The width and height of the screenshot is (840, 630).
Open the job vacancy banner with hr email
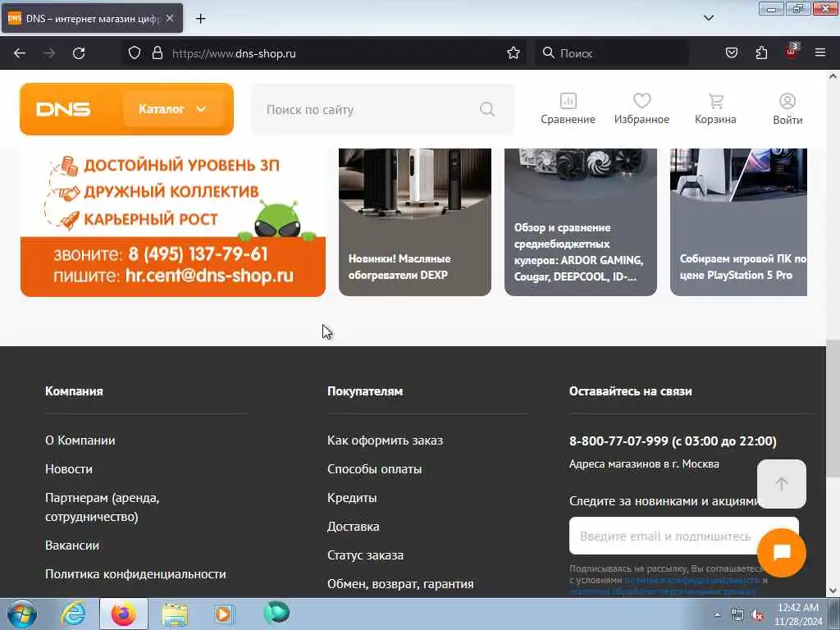click(173, 222)
